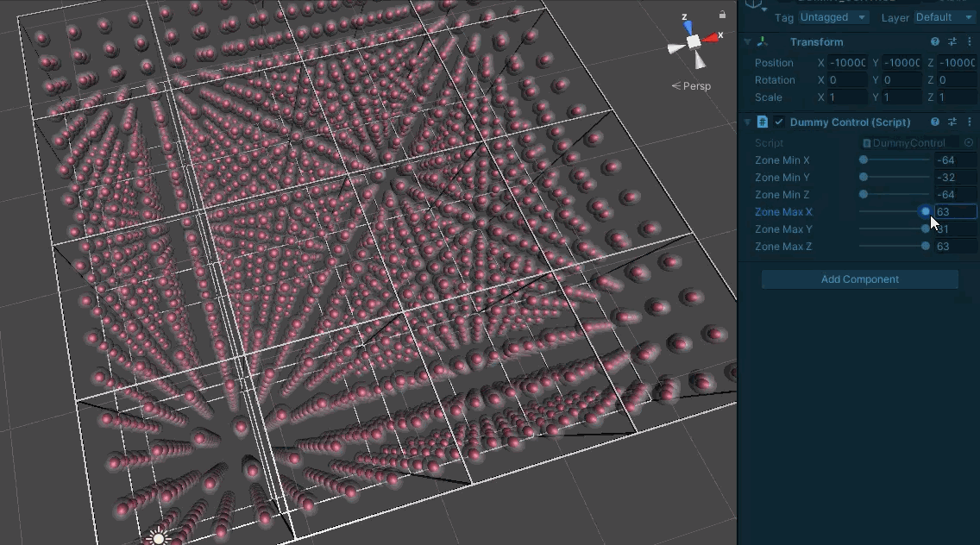Open Transform component presets icon
Image resolution: width=980 pixels, height=545 pixels.
[952, 42]
